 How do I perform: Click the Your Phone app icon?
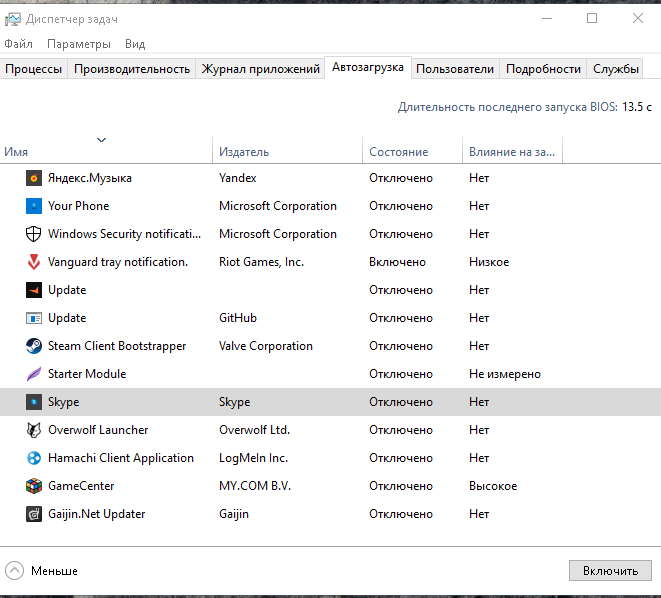pyautogui.click(x=34, y=206)
